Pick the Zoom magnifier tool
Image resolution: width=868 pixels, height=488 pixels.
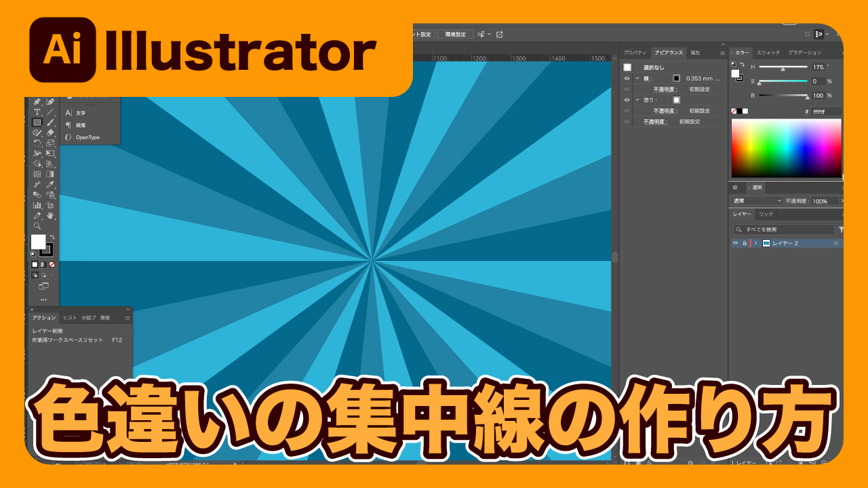37,226
